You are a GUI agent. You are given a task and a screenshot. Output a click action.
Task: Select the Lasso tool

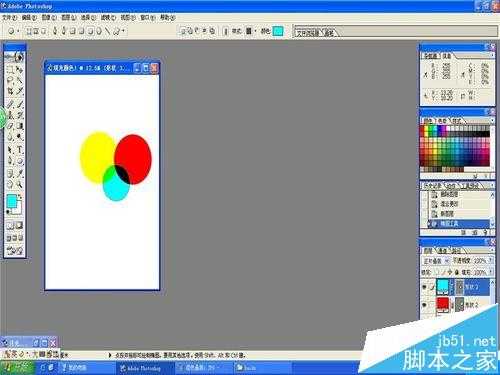coord(10,80)
